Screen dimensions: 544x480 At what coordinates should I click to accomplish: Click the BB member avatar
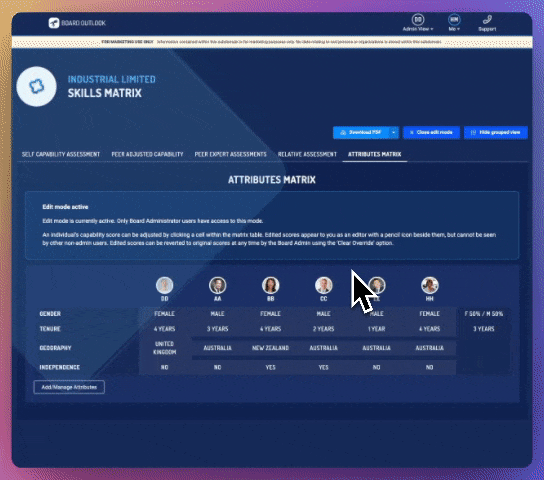271,285
